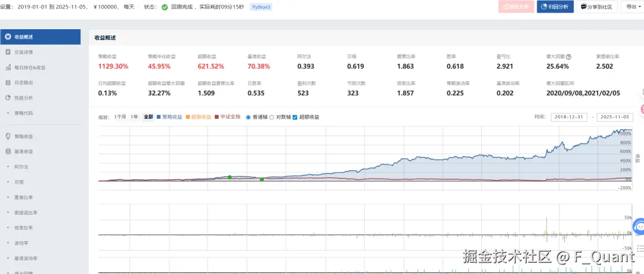This screenshot has width=644, height=274.
Task: Click the 超额收益 value 621.52%
Action: coord(211,66)
